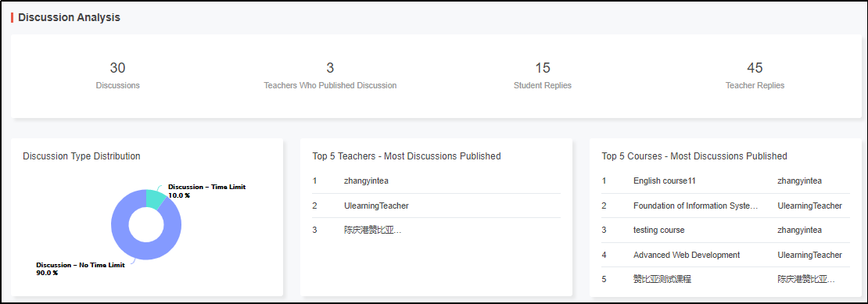The image size is (868, 304).
Task: Click the testing course row
Action: [725, 230]
